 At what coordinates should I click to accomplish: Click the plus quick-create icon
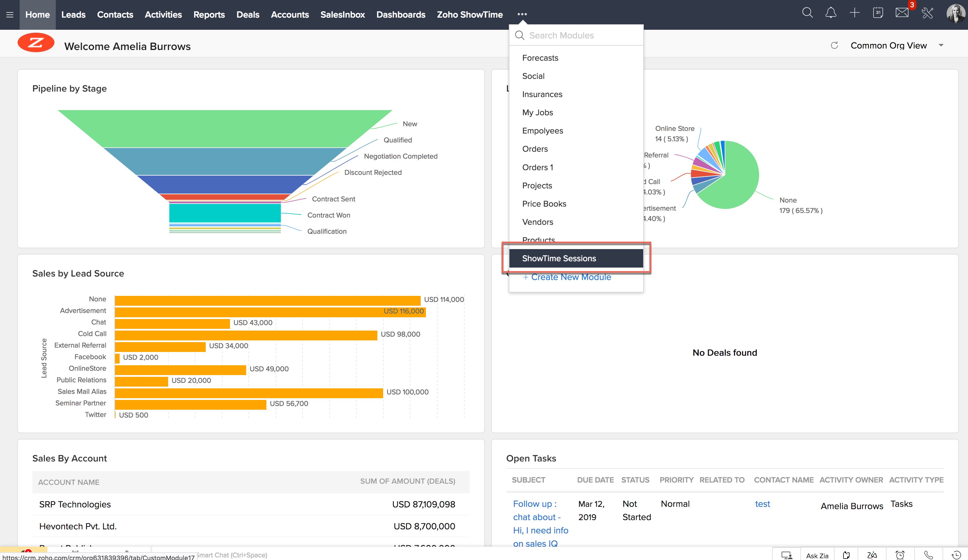click(x=855, y=13)
